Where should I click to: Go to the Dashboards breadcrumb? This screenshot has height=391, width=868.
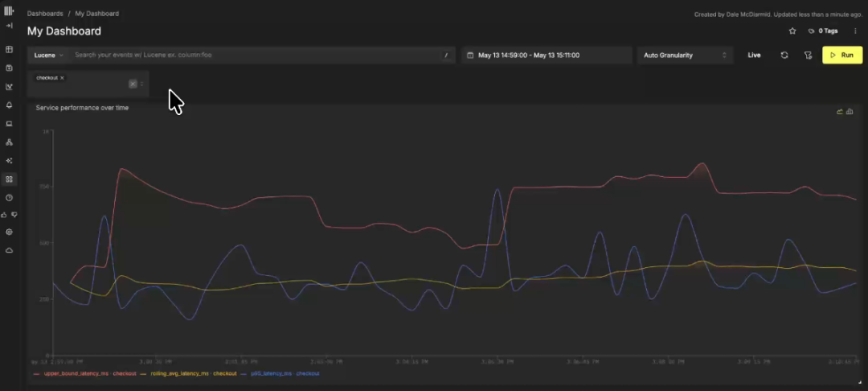pyautogui.click(x=45, y=14)
